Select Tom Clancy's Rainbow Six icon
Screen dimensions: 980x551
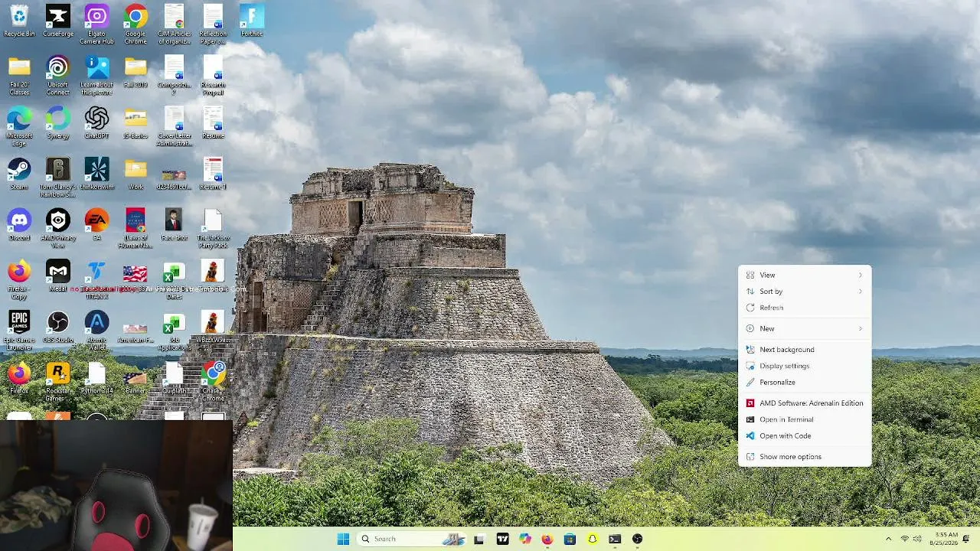coord(58,178)
